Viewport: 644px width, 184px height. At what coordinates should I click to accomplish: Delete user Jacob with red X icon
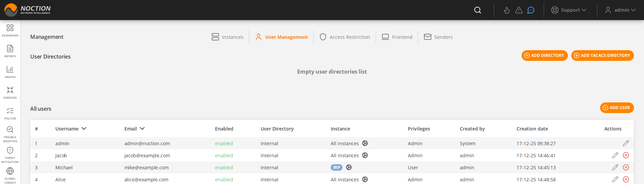[x=626, y=155]
